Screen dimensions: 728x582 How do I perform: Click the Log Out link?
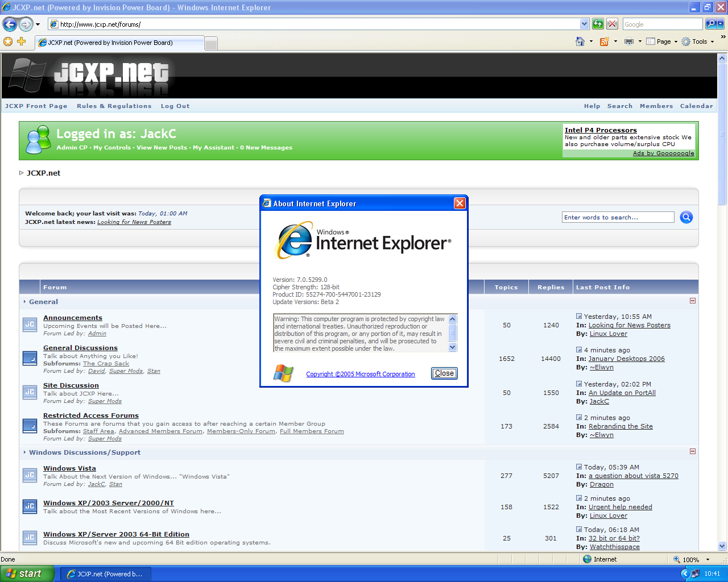175,106
